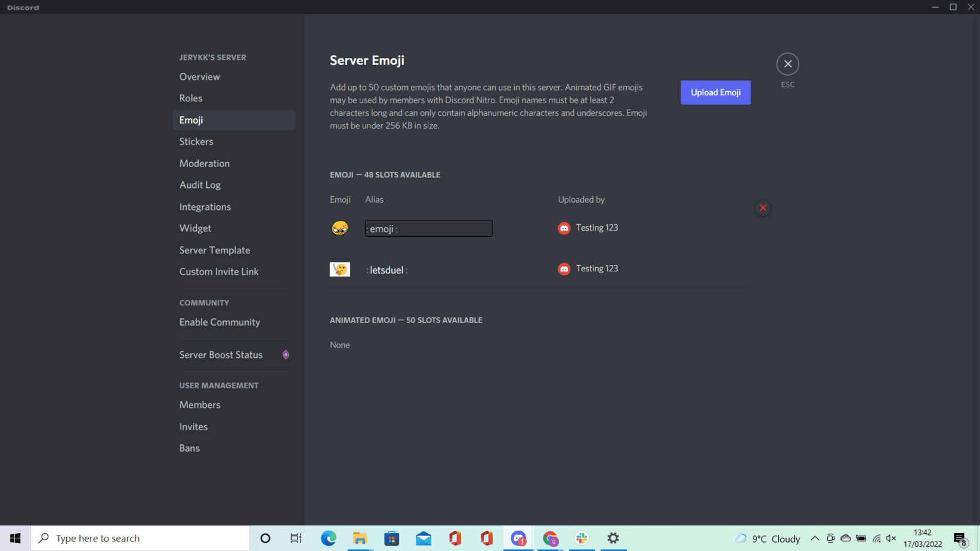Image resolution: width=980 pixels, height=551 pixels.
Task: Click the OneDrive cloud tray icon
Action: (x=846, y=538)
